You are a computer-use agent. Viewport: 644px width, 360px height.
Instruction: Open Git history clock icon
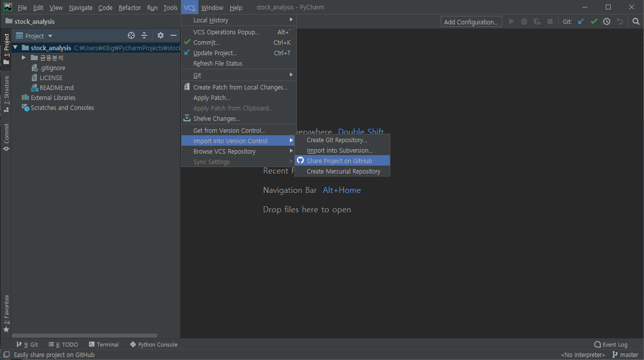[x=607, y=21]
